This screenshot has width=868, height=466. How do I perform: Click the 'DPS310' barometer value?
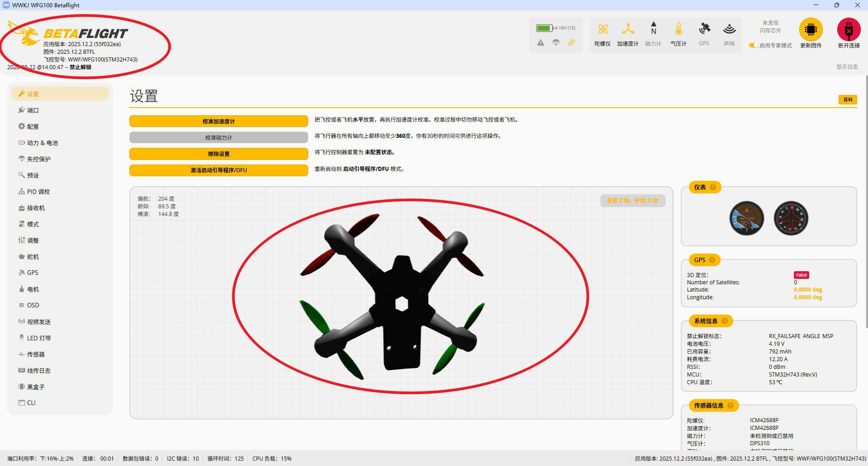click(x=759, y=443)
